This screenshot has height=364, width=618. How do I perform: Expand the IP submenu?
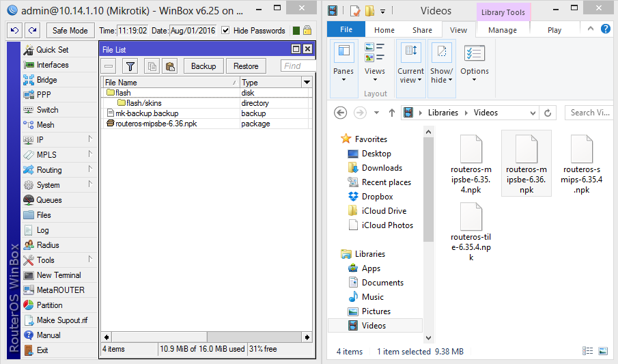90,139
